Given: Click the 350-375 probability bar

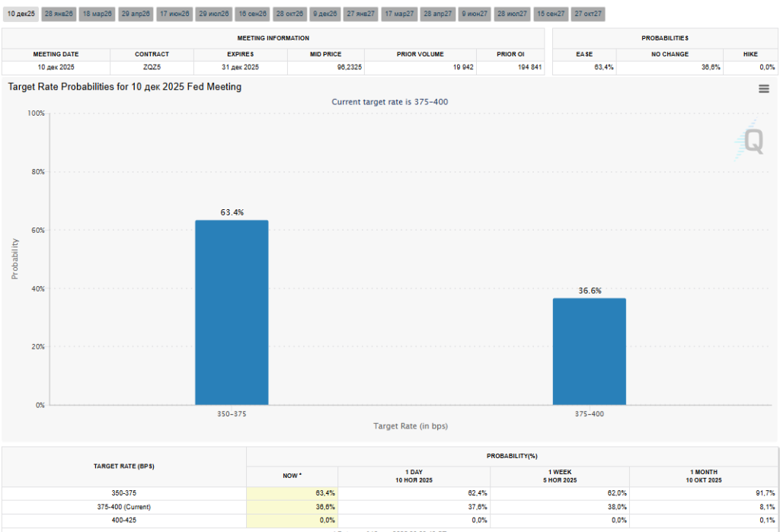Looking at the screenshot, I should pyautogui.click(x=232, y=312).
